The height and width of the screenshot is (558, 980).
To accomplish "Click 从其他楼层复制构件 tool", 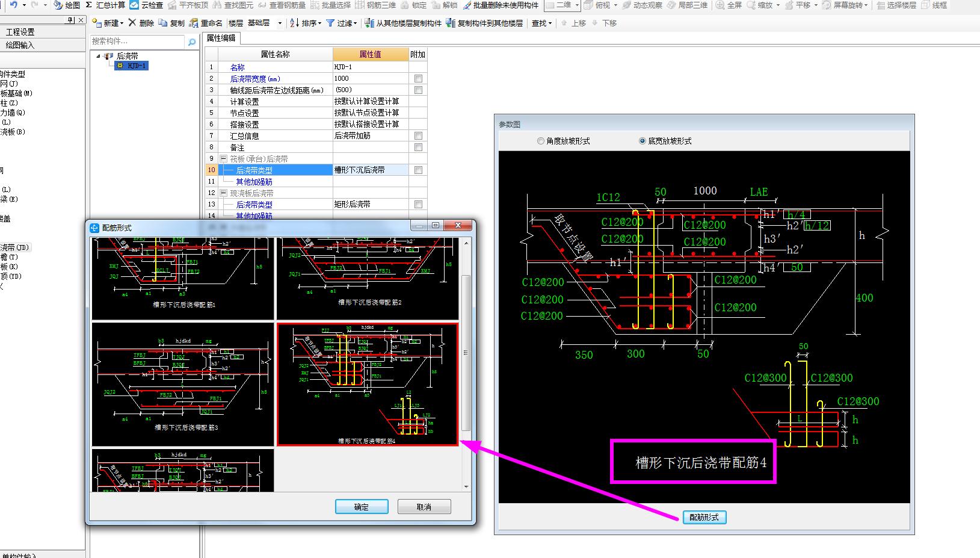I will tap(403, 23).
